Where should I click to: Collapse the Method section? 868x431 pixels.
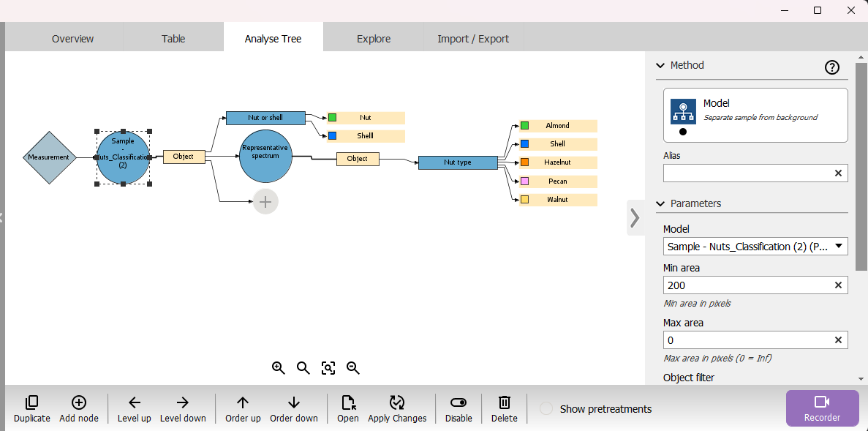661,65
